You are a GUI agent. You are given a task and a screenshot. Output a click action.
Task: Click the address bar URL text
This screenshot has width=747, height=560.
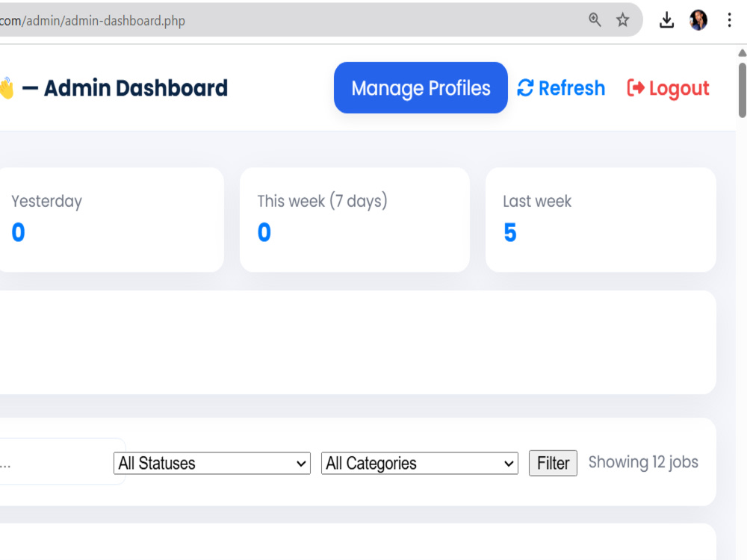point(93,21)
